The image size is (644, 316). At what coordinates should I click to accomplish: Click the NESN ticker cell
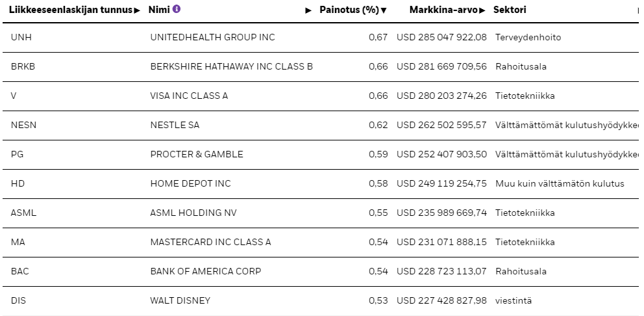click(23, 125)
